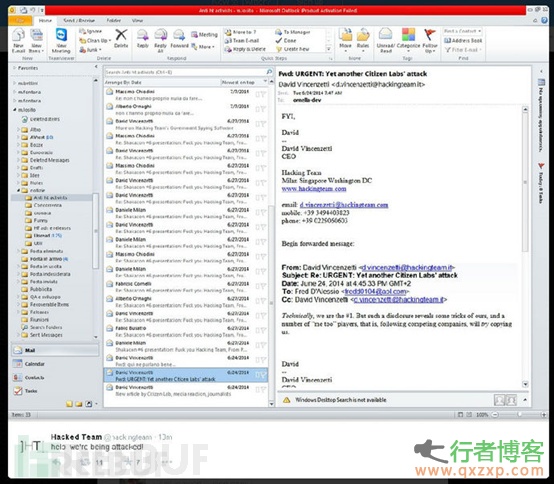
Task: Flag the Fabio Busatto message
Action: pos(263,331)
